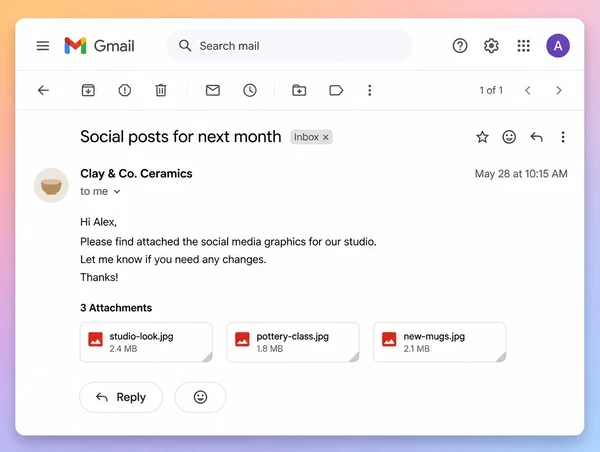
Task: Click the subject 'Social posts for next month'
Action: click(x=181, y=137)
